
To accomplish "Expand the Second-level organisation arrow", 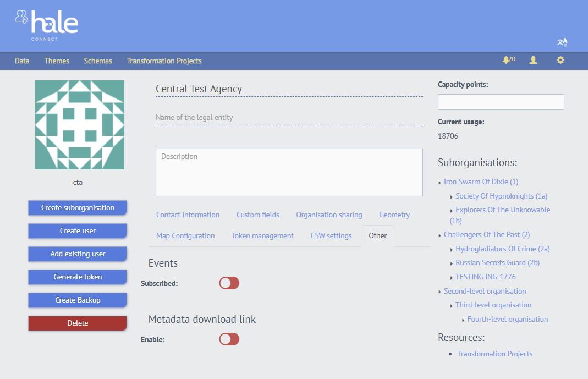I will click(440, 292).
